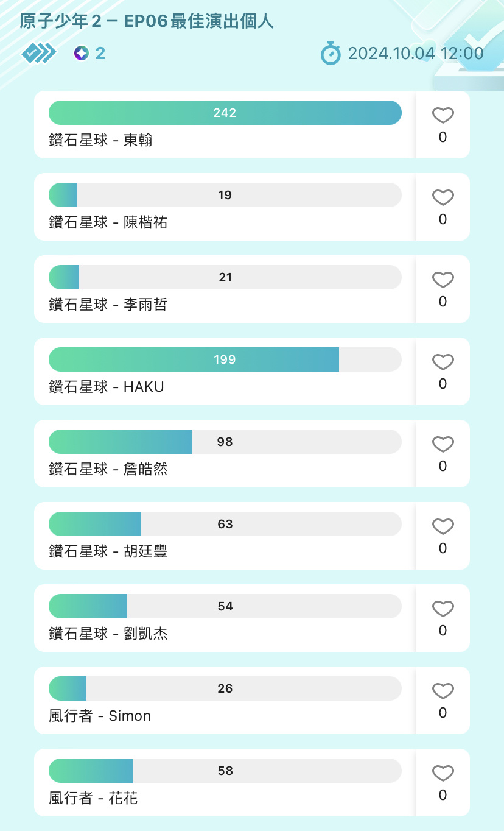The image size is (504, 831).
Task: Select the HAKU vote bar showing 199
Action: (x=225, y=359)
